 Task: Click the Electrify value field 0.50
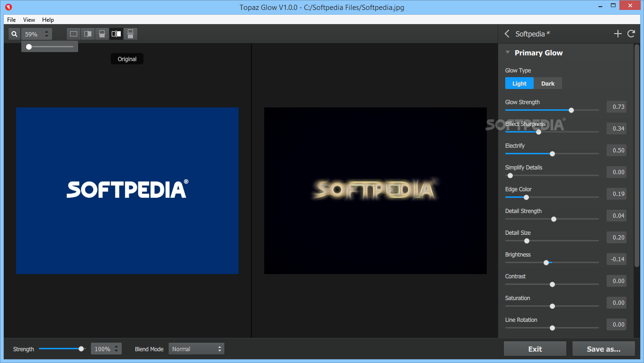pos(617,150)
